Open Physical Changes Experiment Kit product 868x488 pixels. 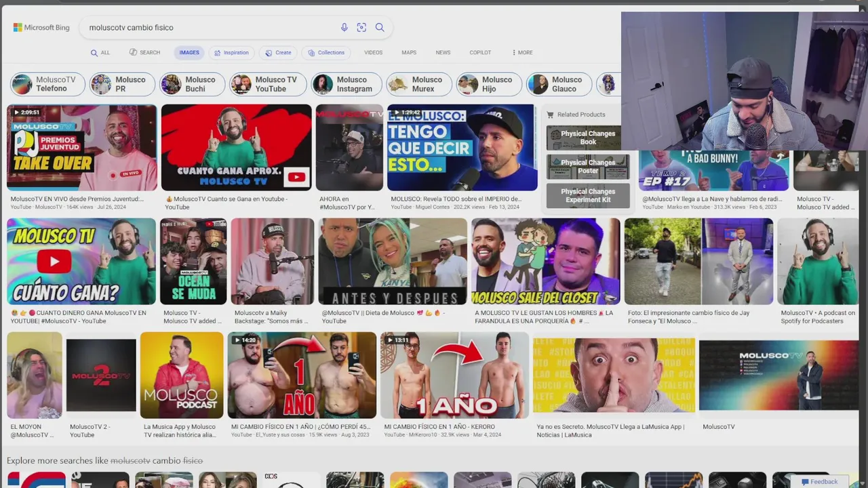tap(588, 195)
